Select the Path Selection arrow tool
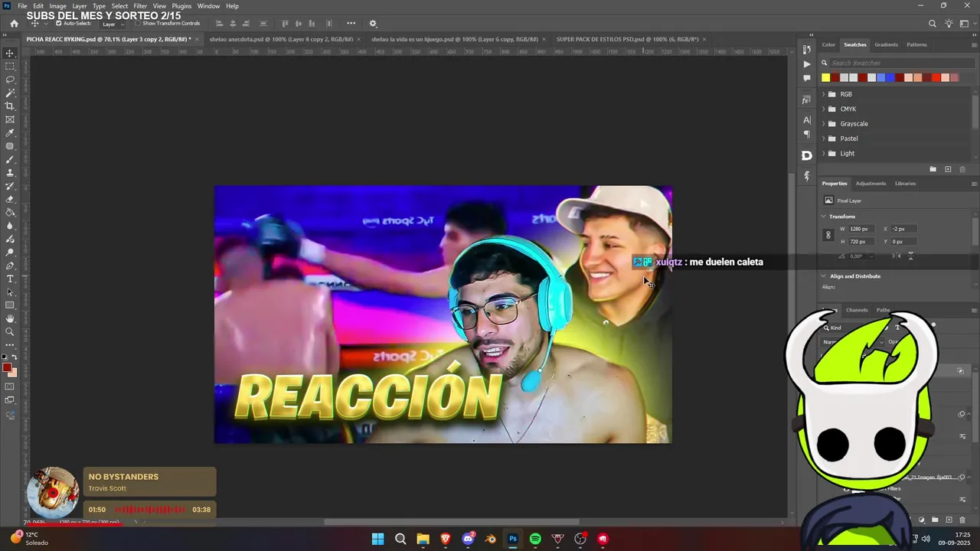Viewport: 980px width, 551px height. 10,292
